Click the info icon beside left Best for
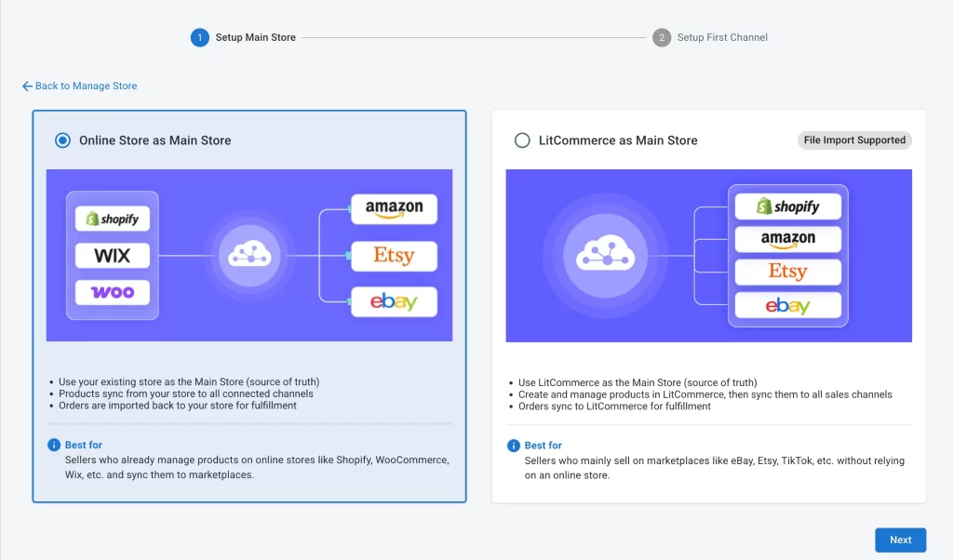The height and width of the screenshot is (560, 953). click(54, 445)
